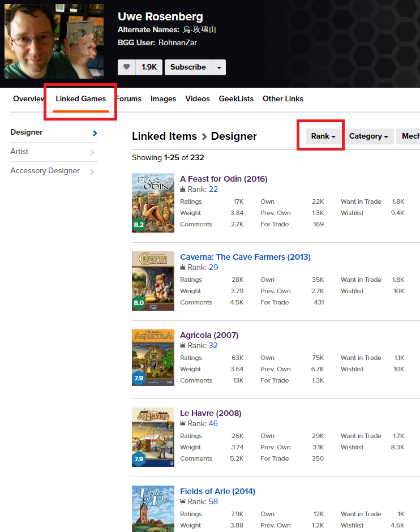The width and height of the screenshot is (420, 532).
Task: Click the 1.9K fans count
Action: [149, 67]
